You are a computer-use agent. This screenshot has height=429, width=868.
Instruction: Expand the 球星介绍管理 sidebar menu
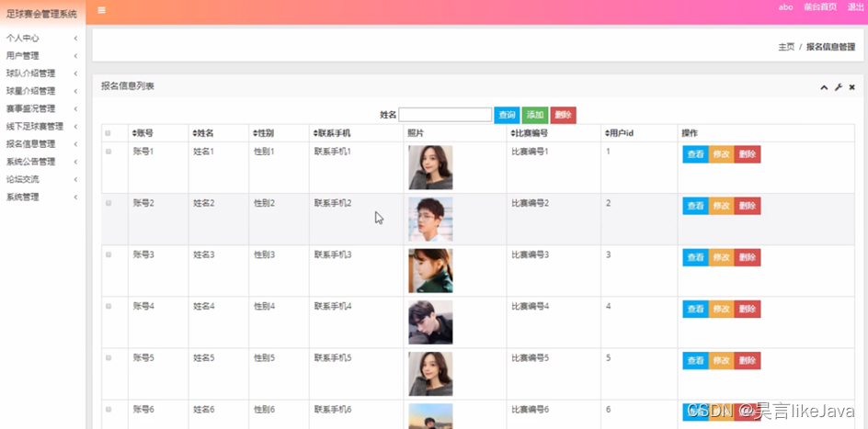(42, 91)
